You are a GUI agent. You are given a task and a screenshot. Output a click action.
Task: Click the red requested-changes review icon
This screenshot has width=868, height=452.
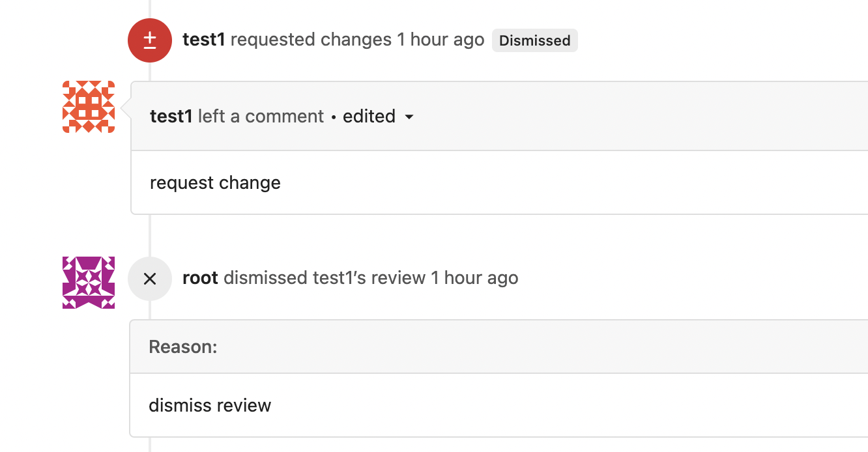point(150,40)
